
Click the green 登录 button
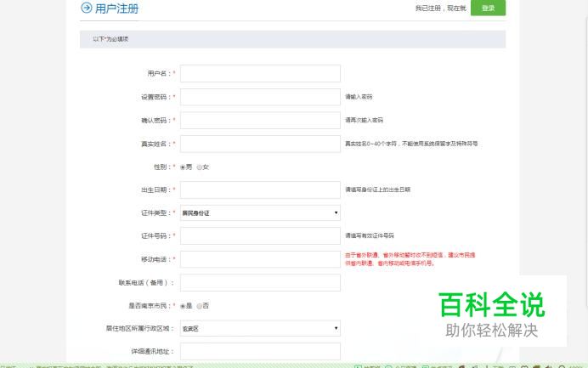point(488,8)
